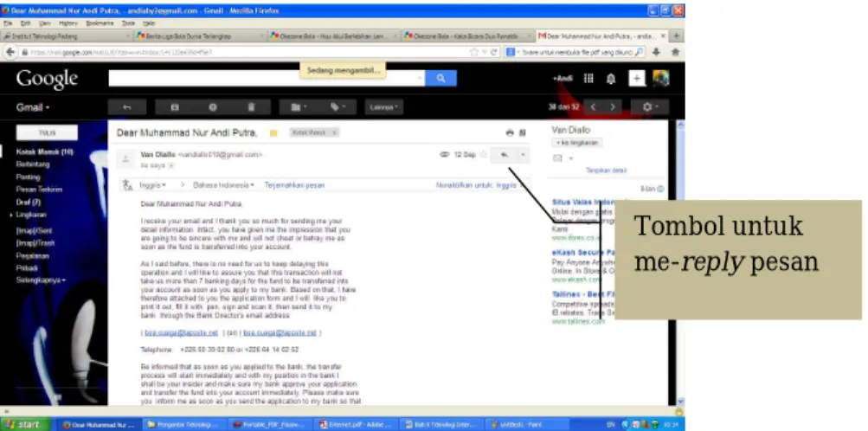Screen dimensions: 868x431
Task: Click the back-to-inbox arrow in Gmail toolbar
Action: click(126, 107)
